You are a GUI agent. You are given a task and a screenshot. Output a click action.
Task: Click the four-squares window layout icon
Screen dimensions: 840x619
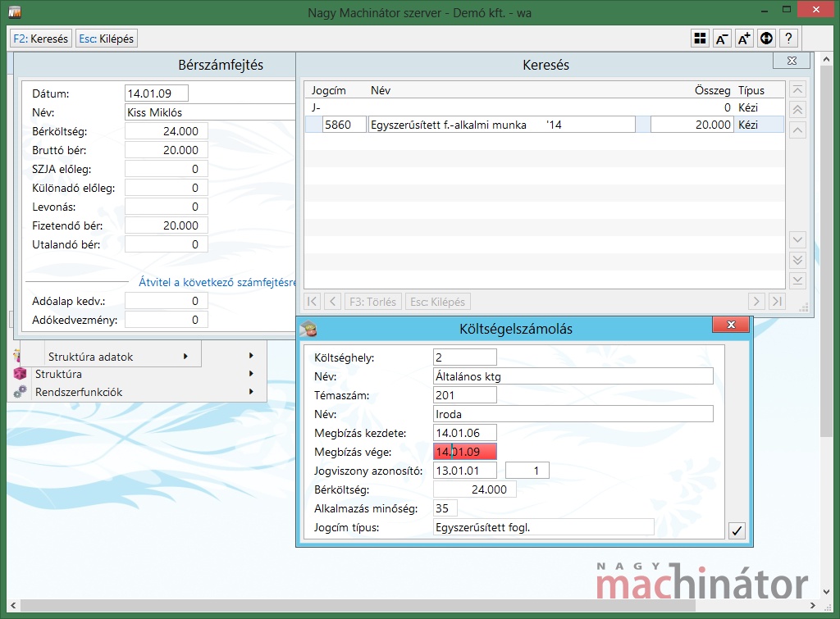coord(700,39)
